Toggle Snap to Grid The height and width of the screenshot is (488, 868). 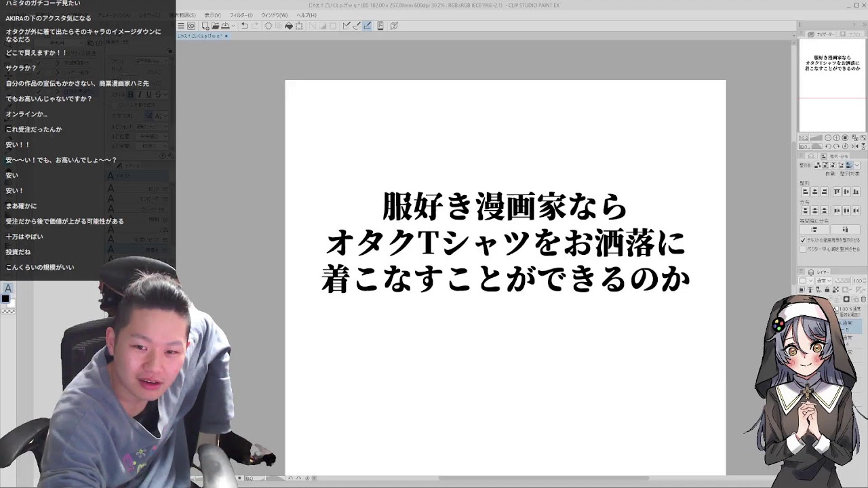[367, 26]
